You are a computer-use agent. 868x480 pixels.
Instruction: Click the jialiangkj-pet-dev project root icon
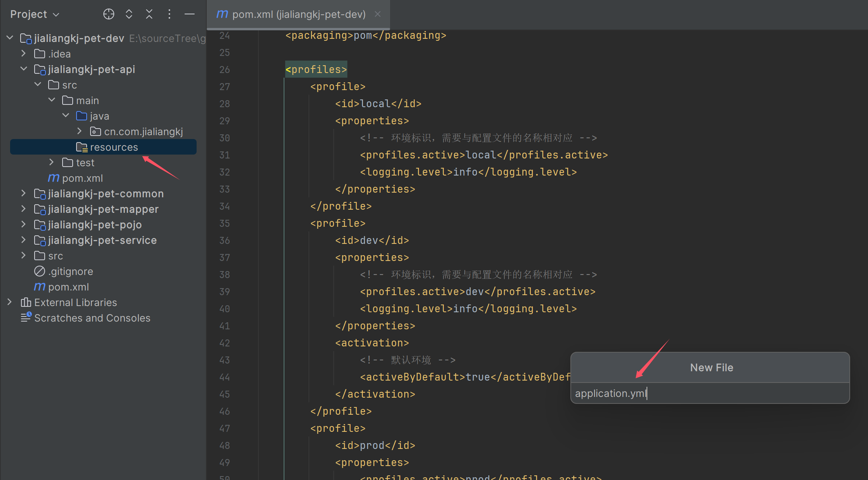(26, 38)
